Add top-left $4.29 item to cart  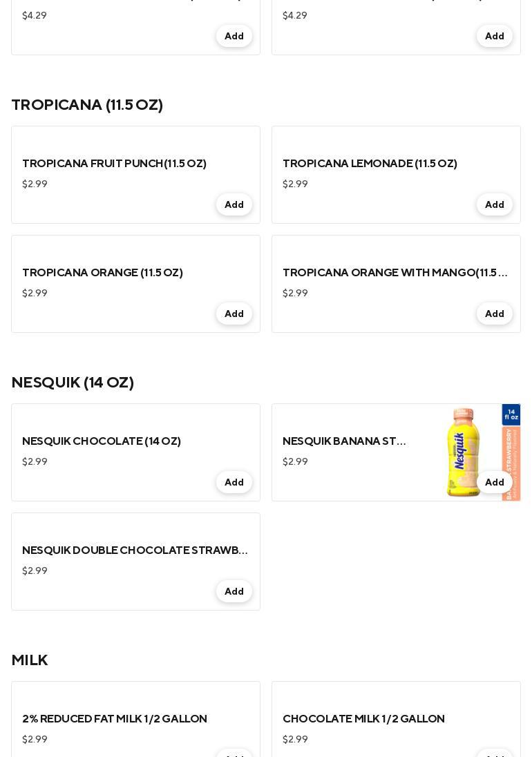234,36
